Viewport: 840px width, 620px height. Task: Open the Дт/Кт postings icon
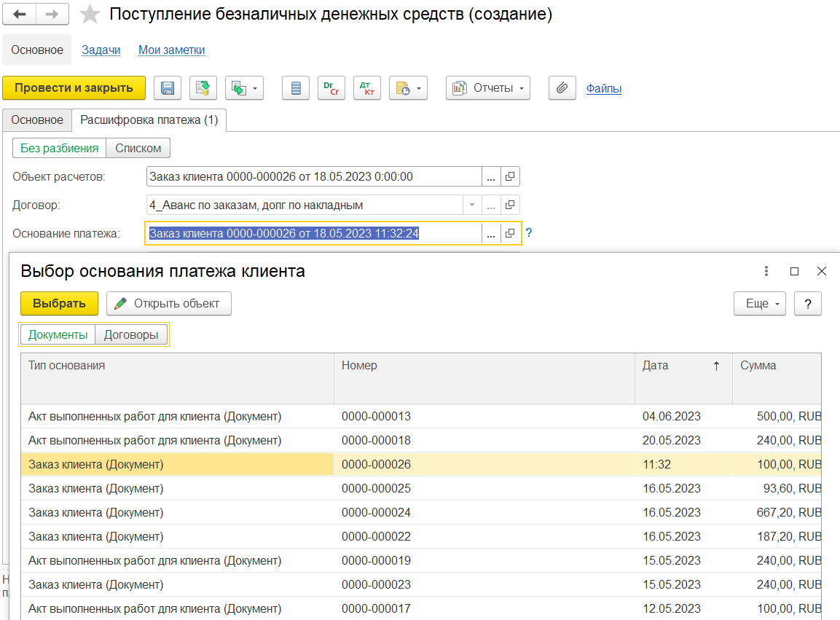pos(366,88)
